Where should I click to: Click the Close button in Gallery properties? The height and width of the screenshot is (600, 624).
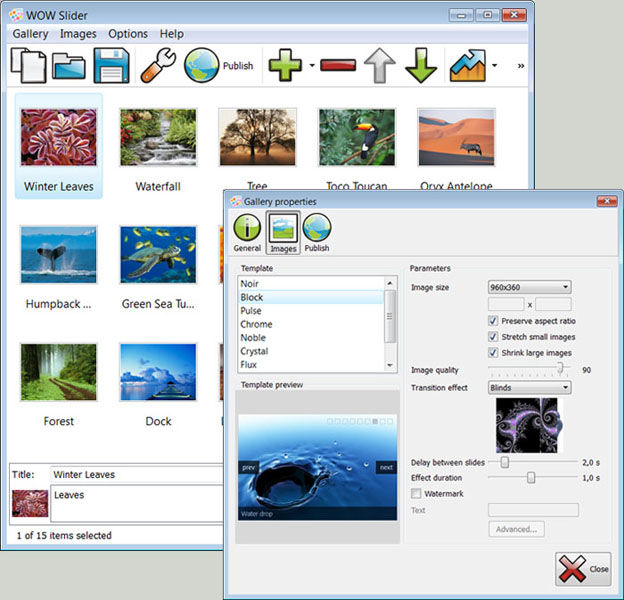pyautogui.click(x=583, y=569)
